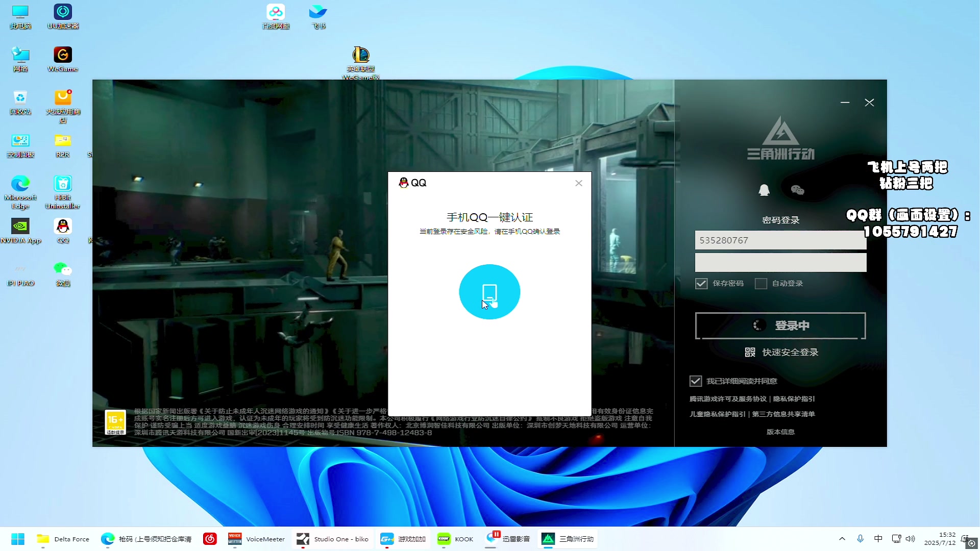
Task: Open the UU加速器 desktop icon
Action: 63,16
